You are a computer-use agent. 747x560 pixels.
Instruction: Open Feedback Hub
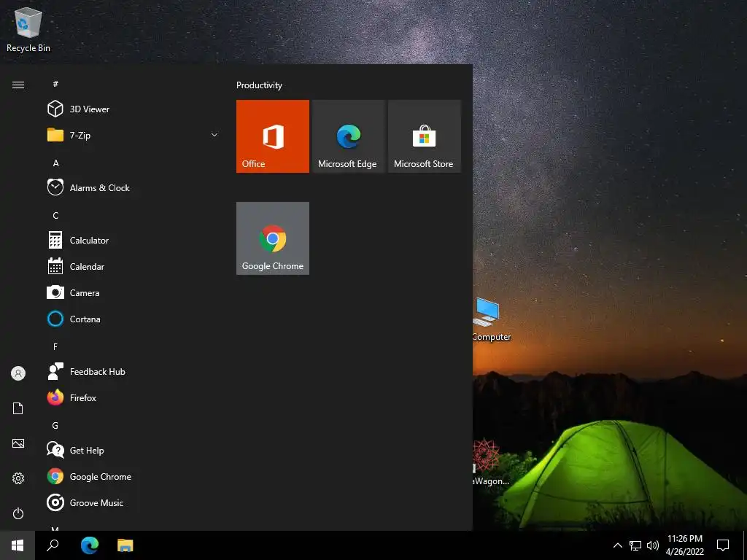133,371
